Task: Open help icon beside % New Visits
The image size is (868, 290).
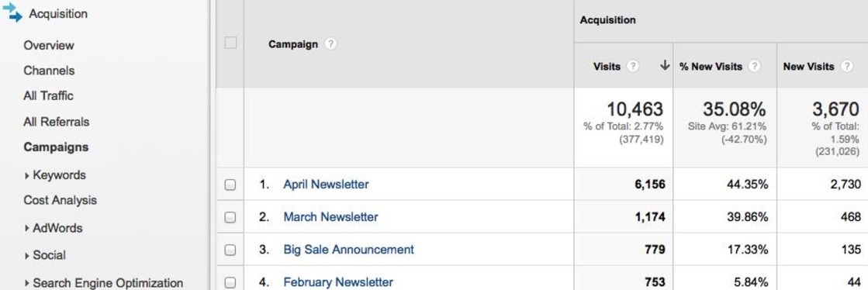Action: point(754,67)
